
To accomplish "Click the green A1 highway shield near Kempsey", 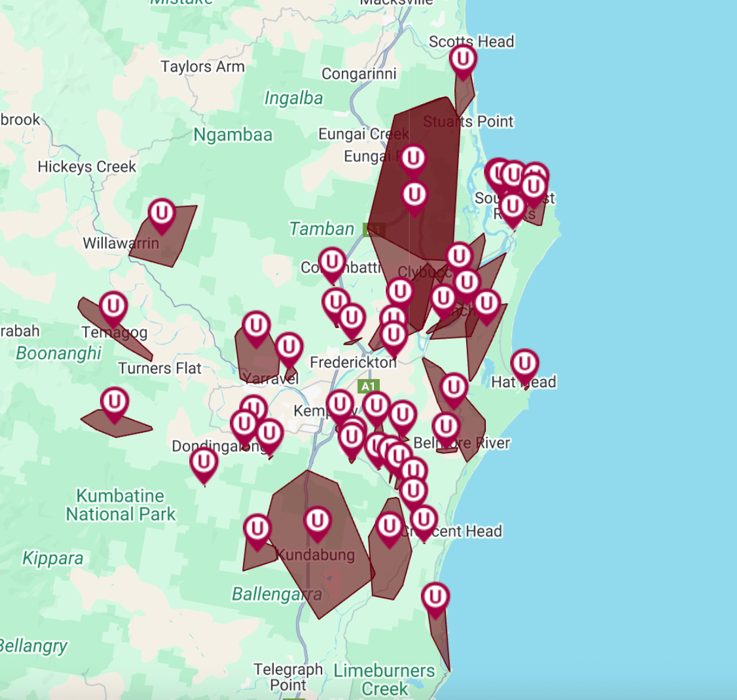I will pyautogui.click(x=368, y=386).
